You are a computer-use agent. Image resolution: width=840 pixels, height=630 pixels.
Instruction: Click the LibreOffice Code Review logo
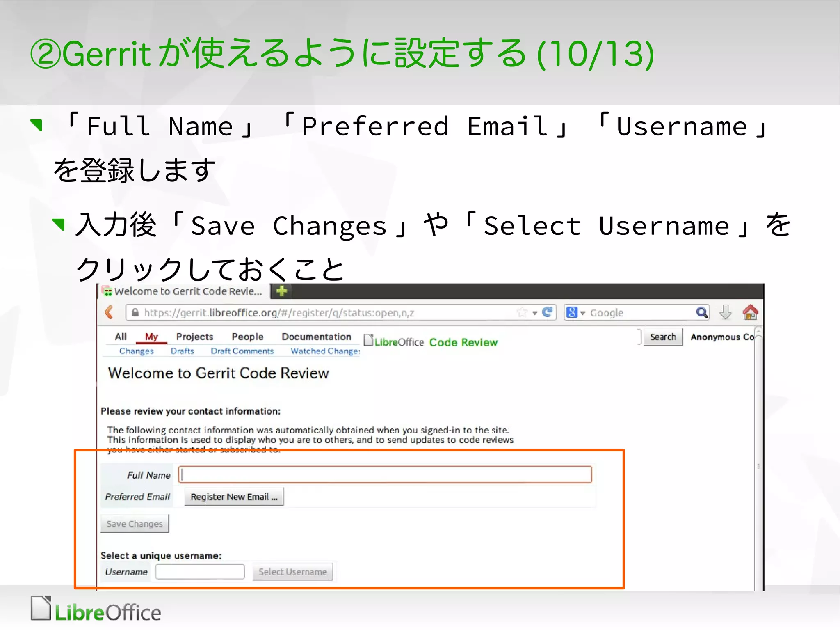pyautogui.click(x=431, y=341)
